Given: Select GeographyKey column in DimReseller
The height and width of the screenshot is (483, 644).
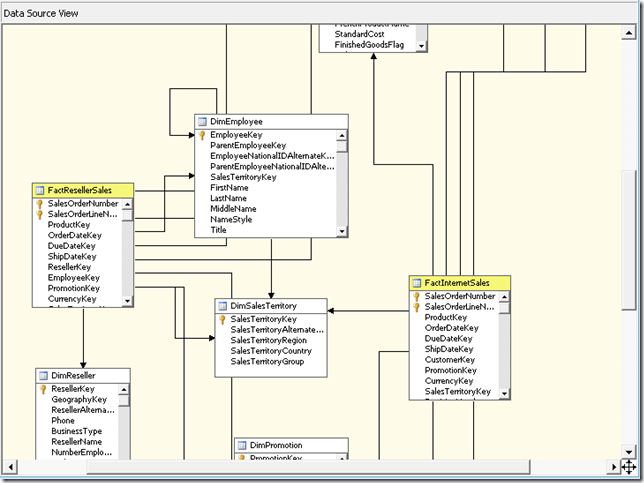Looking at the screenshot, I should click(x=79, y=400).
